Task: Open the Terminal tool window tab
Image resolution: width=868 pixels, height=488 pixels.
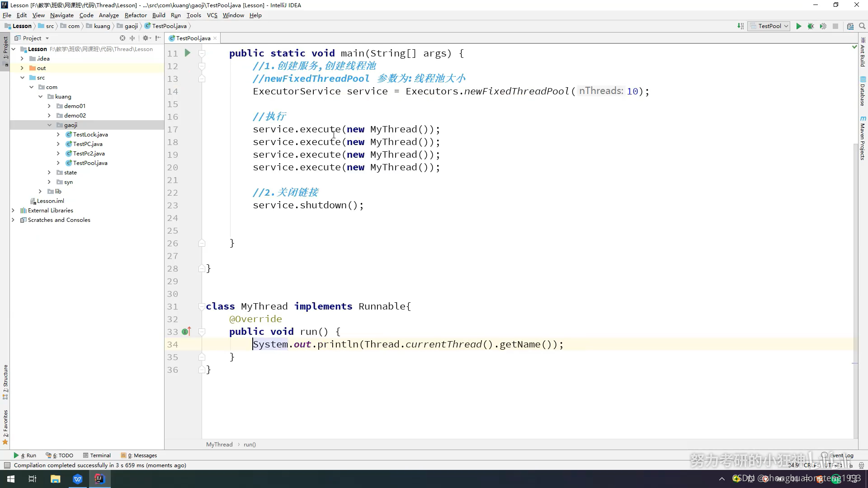Action: (96, 455)
